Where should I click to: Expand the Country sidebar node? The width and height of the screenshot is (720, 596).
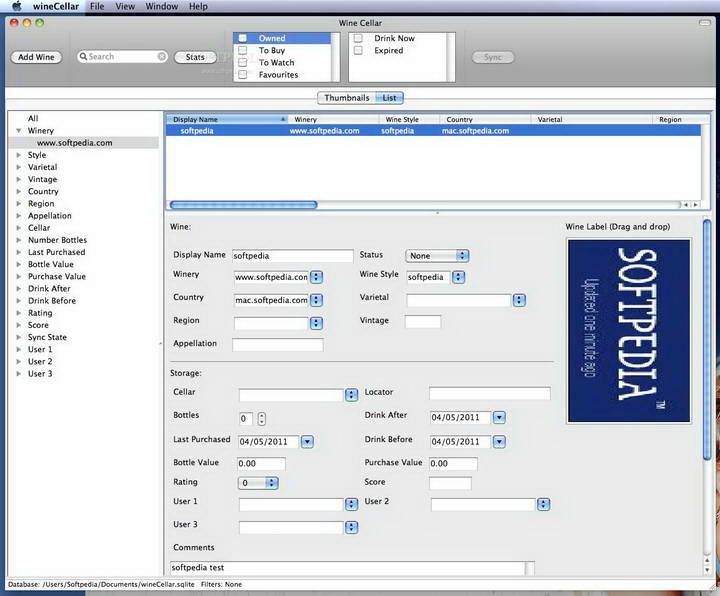click(19, 191)
